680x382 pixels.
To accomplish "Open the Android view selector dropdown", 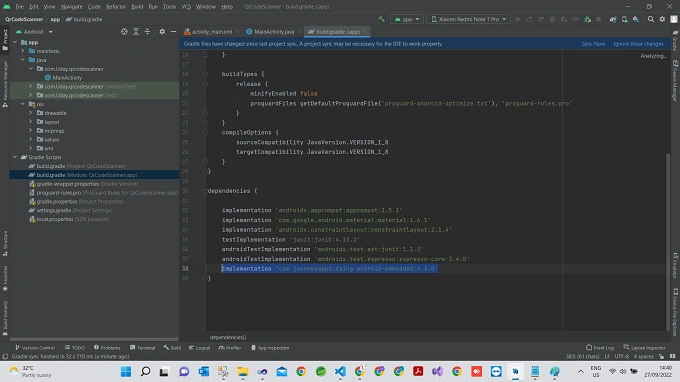I will click(34, 32).
